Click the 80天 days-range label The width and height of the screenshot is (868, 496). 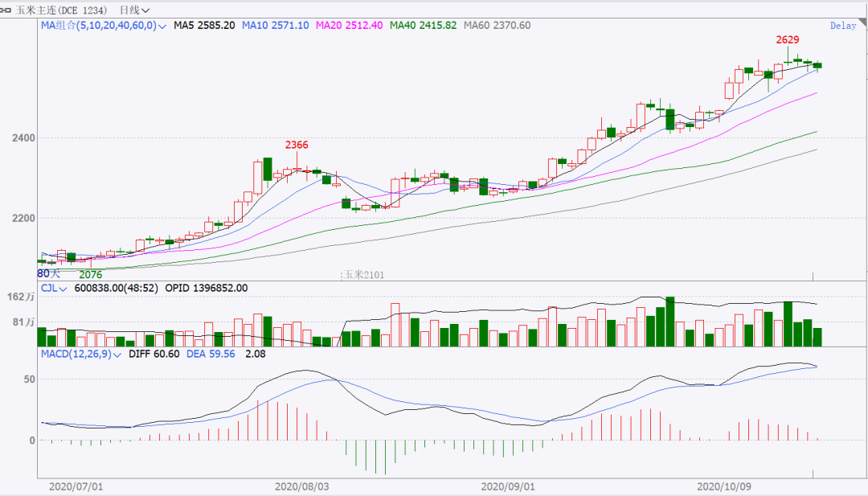point(49,273)
